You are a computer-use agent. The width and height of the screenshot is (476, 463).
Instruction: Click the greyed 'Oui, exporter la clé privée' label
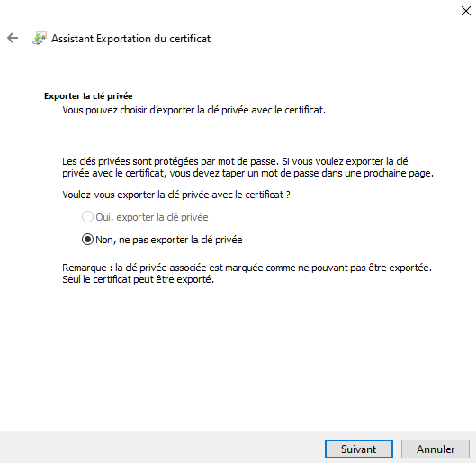(x=152, y=217)
